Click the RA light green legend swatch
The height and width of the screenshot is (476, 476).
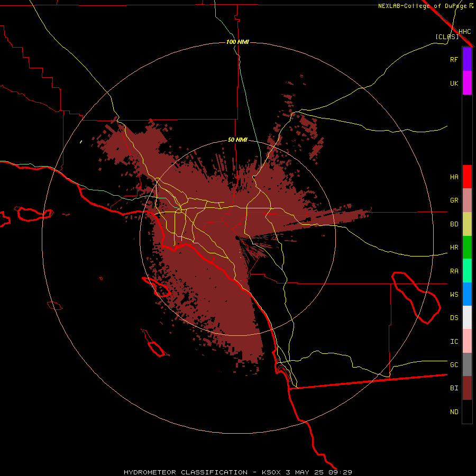(467, 271)
